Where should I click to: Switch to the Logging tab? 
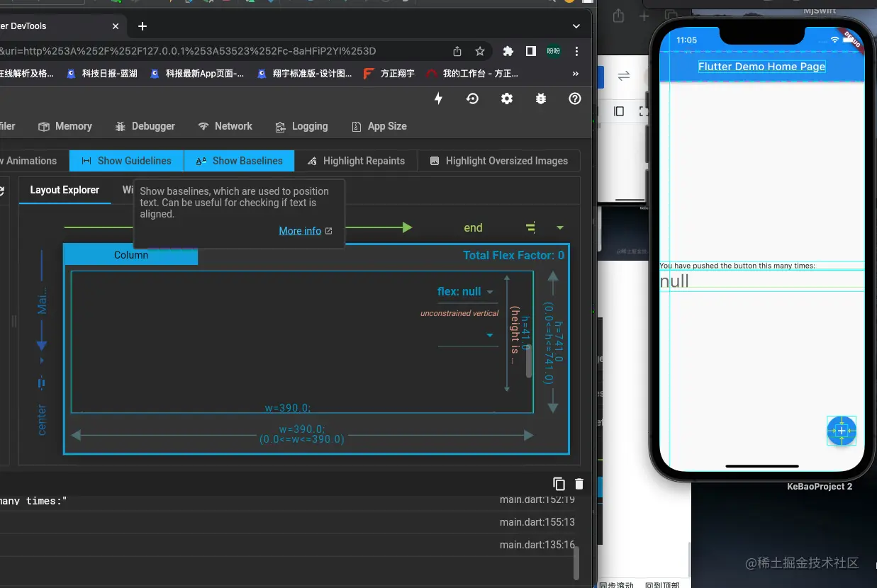(302, 126)
